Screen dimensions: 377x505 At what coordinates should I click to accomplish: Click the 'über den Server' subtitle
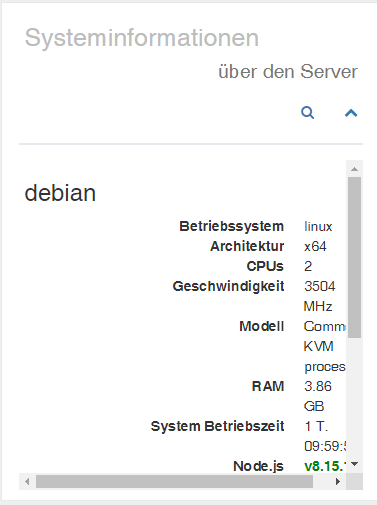click(288, 72)
